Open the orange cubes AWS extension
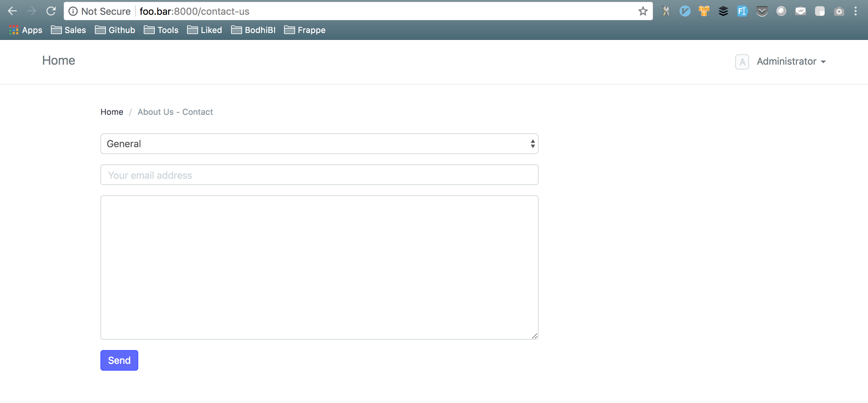Viewport: 868px width, 403px height. pyautogui.click(x=704, y=11)
